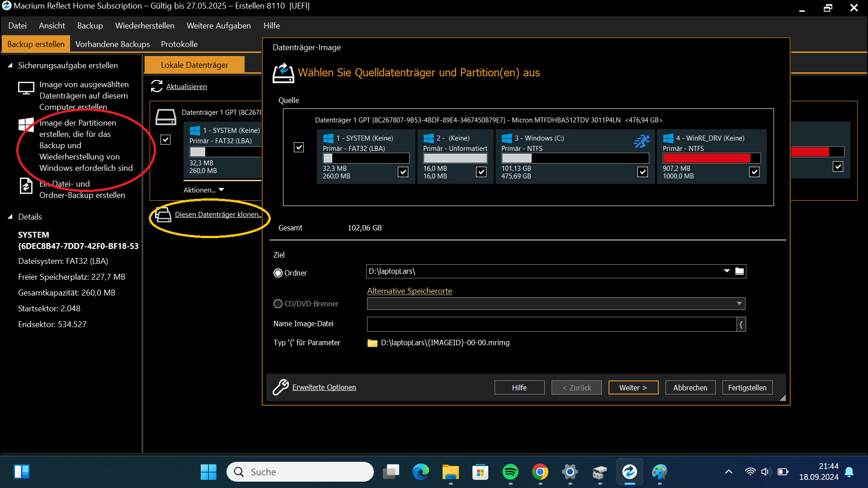Click the Weiter button
This screenshot has height=488, width=868.
633,388
